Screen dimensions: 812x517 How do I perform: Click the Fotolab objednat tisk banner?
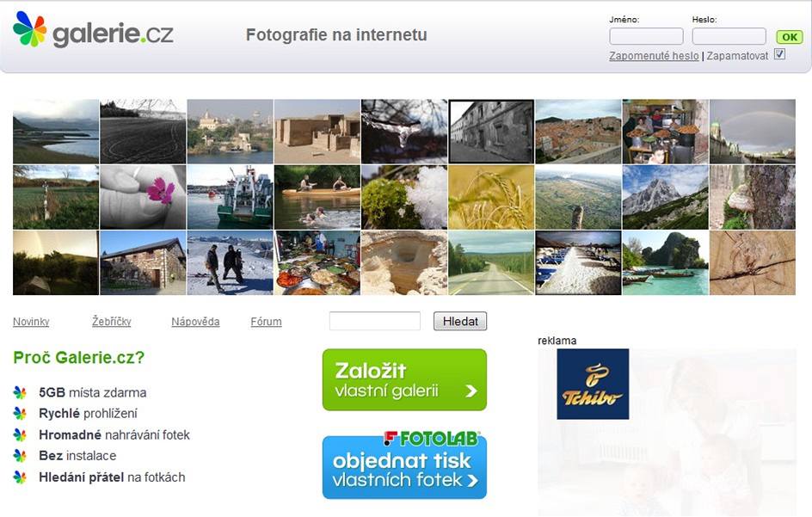[404, 465]
